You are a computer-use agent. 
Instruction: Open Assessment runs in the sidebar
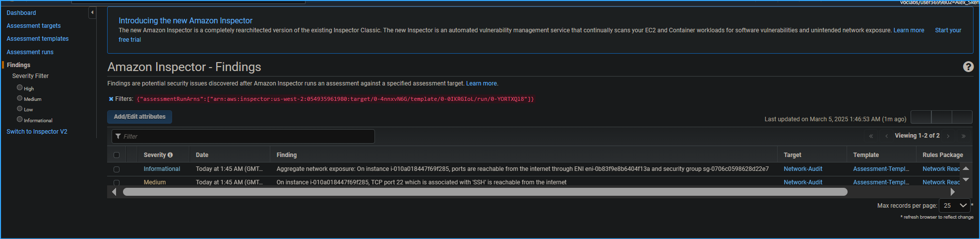(x=30, y=52)
